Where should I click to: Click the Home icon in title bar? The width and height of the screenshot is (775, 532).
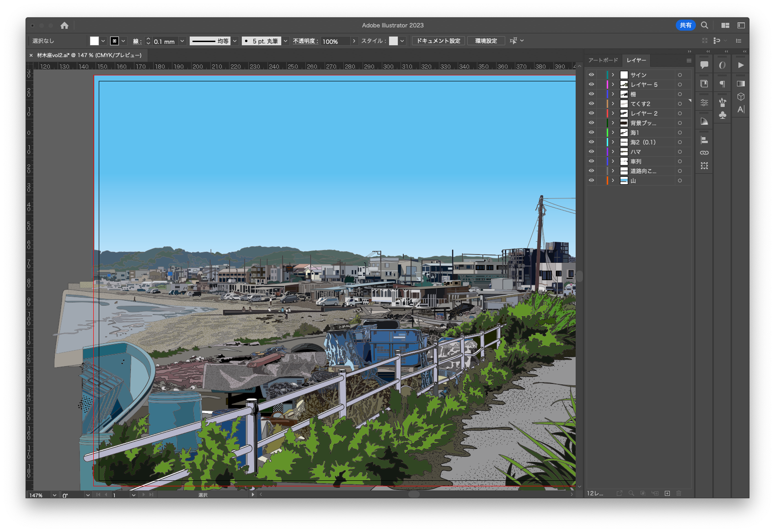point(64,26)
